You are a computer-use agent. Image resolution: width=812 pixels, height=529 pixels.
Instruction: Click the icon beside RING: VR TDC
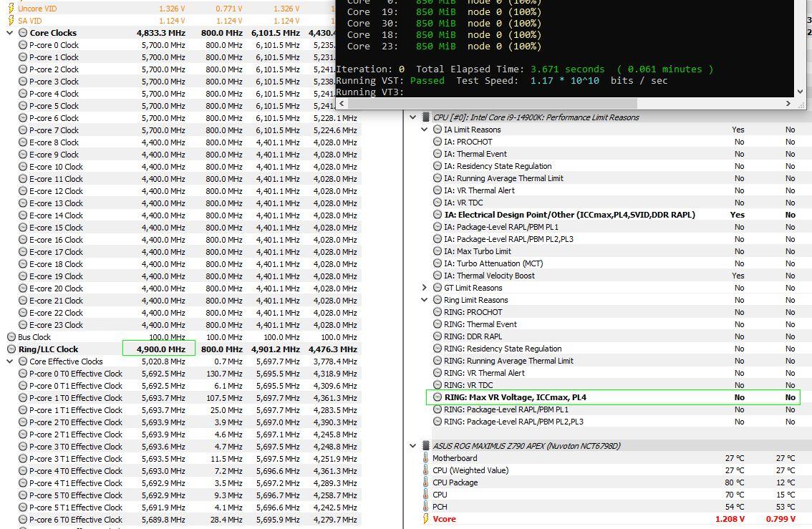click(438, 385)
